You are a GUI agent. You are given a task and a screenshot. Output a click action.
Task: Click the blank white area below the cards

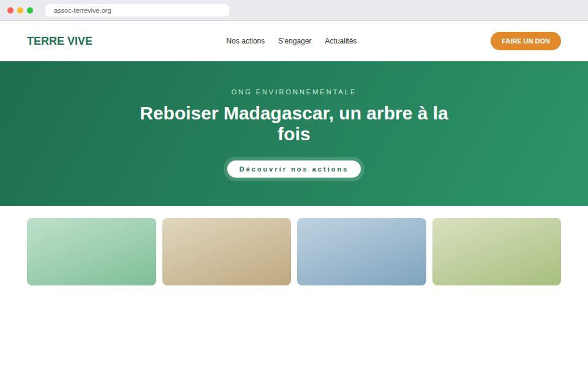pyautogui.click(x=294, y=337)
